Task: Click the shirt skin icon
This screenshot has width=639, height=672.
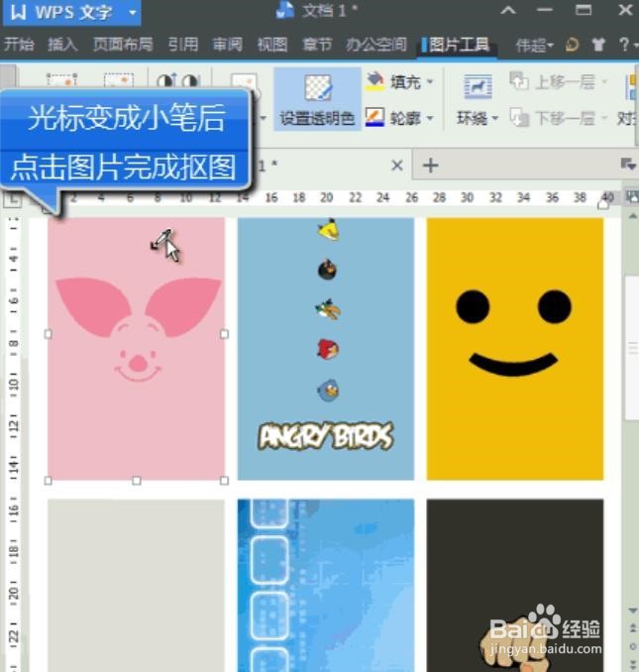Action: [598, 45]
